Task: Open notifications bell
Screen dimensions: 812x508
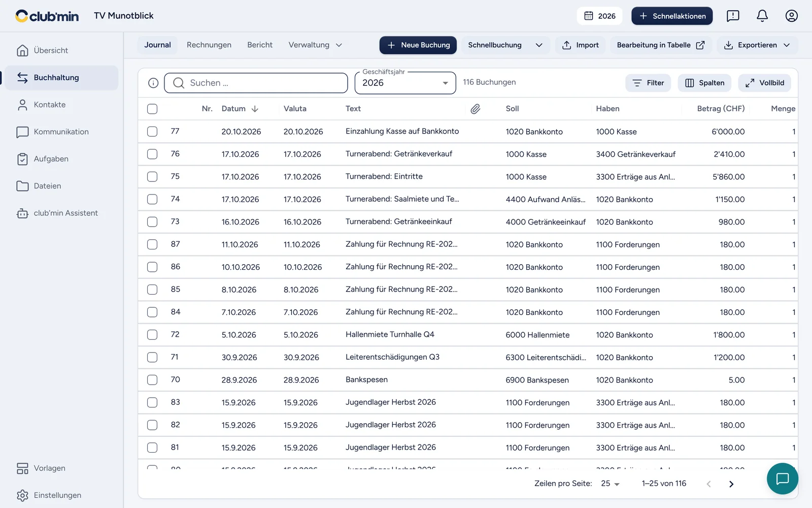Action: coord(762,16)
